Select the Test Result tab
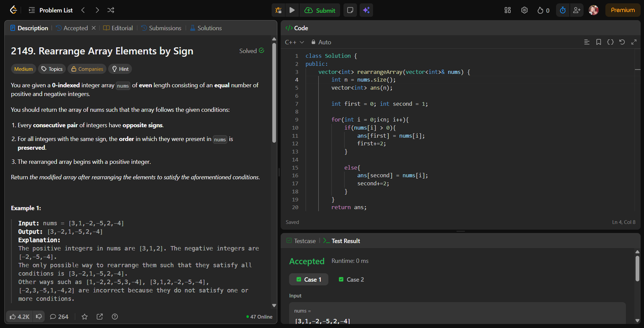Viewport: 644px width, 328px height. (341, 241)
